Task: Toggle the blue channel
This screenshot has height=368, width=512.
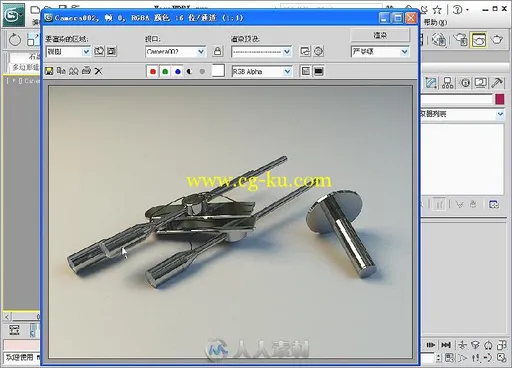Action: click(x=178, y=71)
